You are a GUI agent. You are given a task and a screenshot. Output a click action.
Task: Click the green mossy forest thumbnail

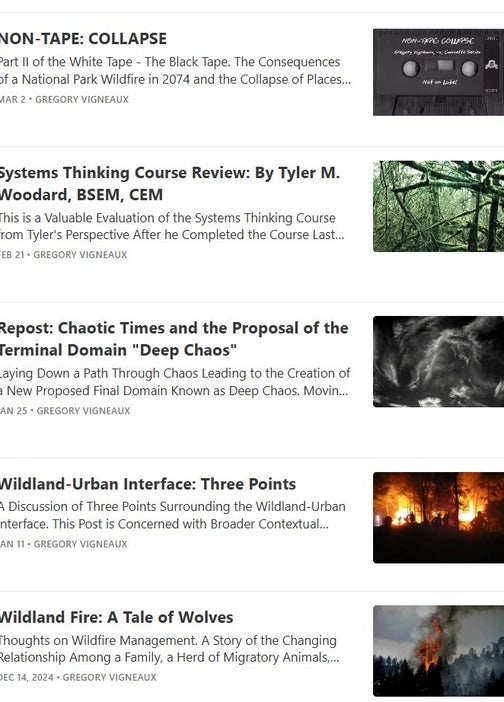tap(438, 206)
